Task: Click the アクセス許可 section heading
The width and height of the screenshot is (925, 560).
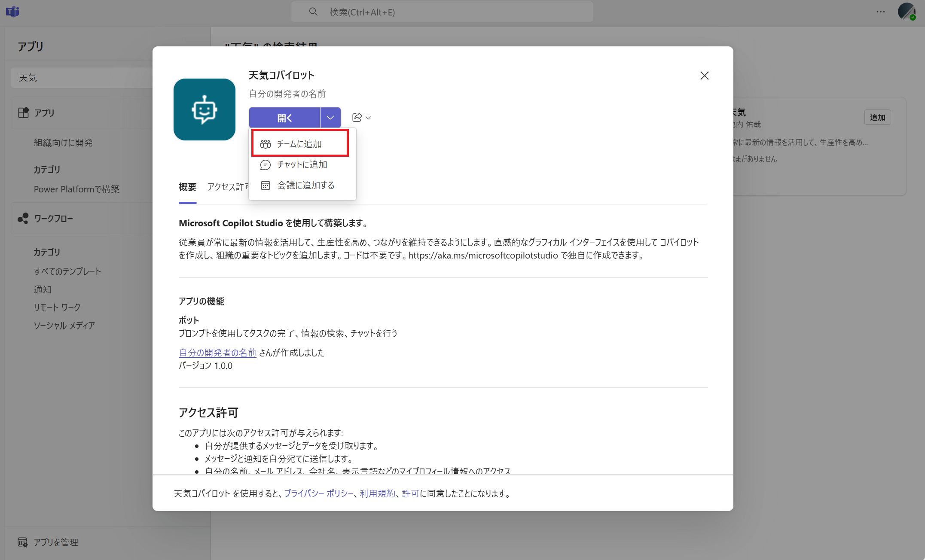Action: point(208,413)
